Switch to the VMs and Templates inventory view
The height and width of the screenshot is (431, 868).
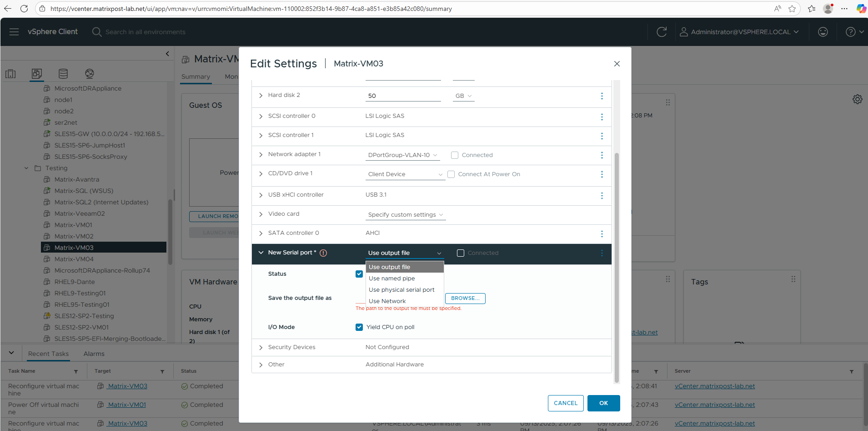(x=37, y=74)
